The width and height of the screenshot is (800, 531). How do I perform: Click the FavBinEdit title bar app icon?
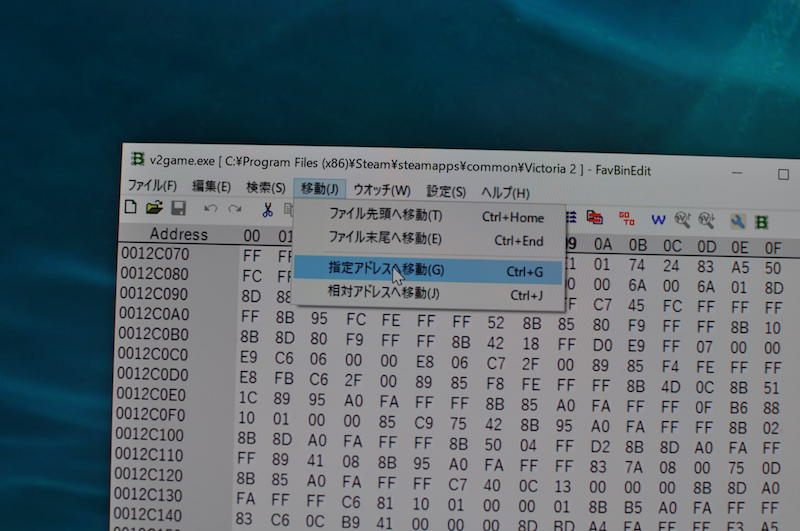point(137,159)
